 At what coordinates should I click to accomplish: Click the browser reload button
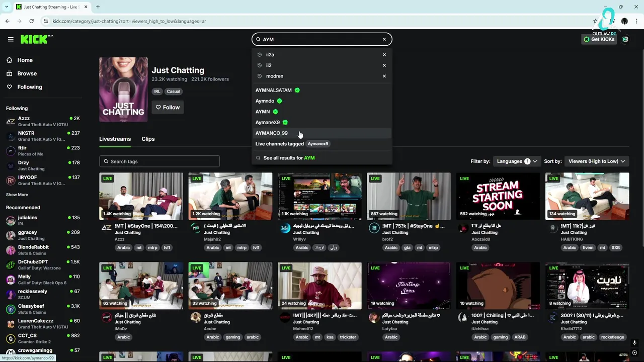[x=31, y=21]
